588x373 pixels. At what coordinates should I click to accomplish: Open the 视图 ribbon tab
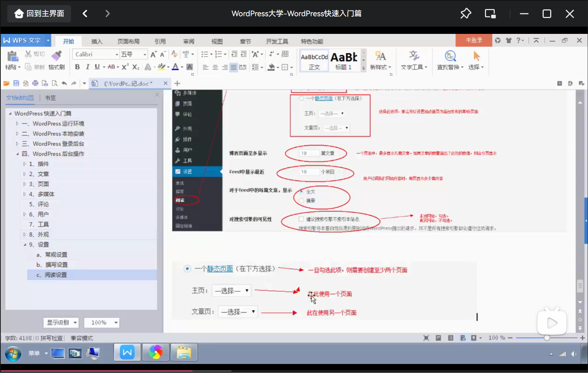[x=217, y=41]
